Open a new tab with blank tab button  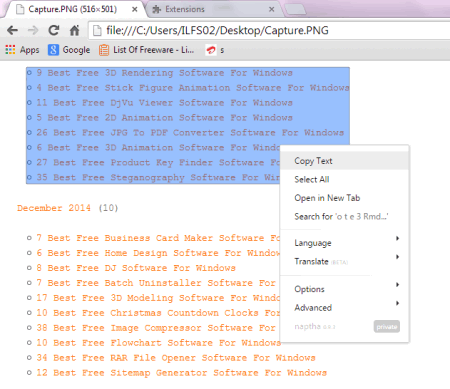coord(296,9)
